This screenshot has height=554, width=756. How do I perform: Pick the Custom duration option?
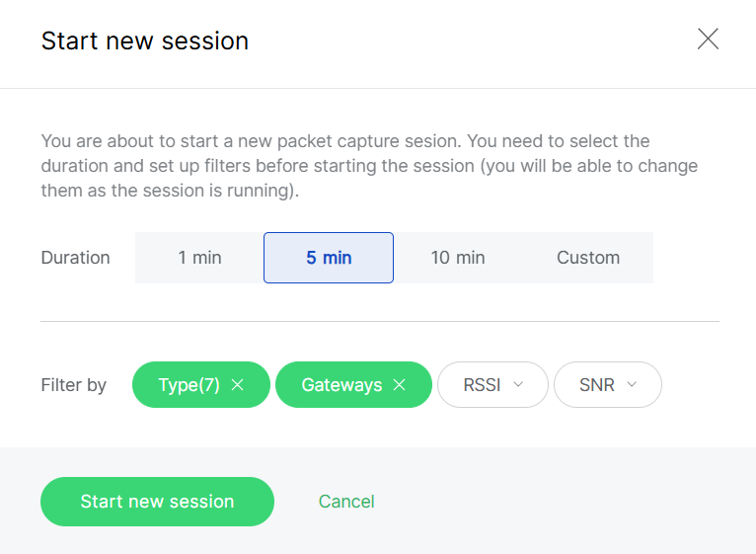click(588, 258)
